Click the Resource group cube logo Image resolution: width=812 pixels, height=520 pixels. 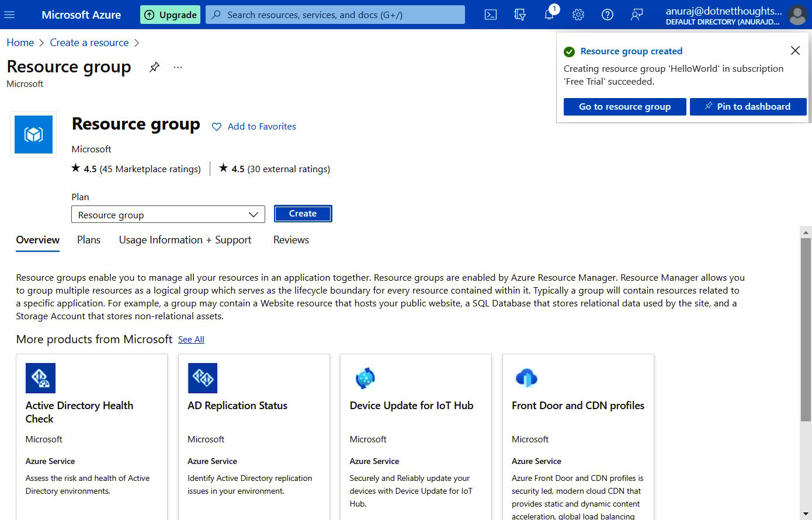pyautogui.click(x=33, y=135)
